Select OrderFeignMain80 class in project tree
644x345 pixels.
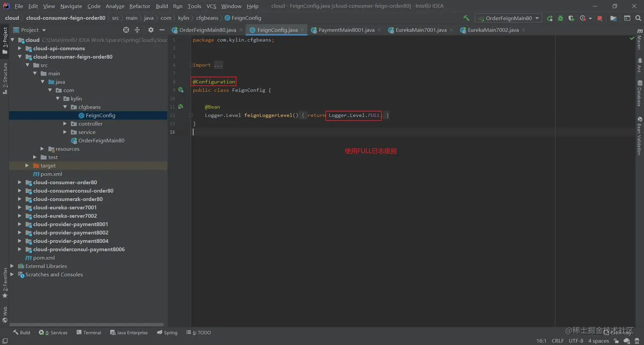pos(101,140)
